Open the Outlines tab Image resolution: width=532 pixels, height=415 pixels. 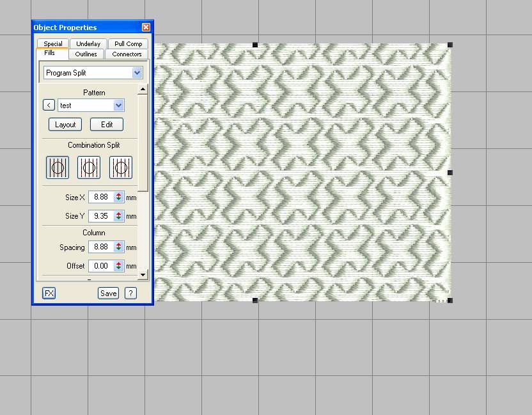86,54
